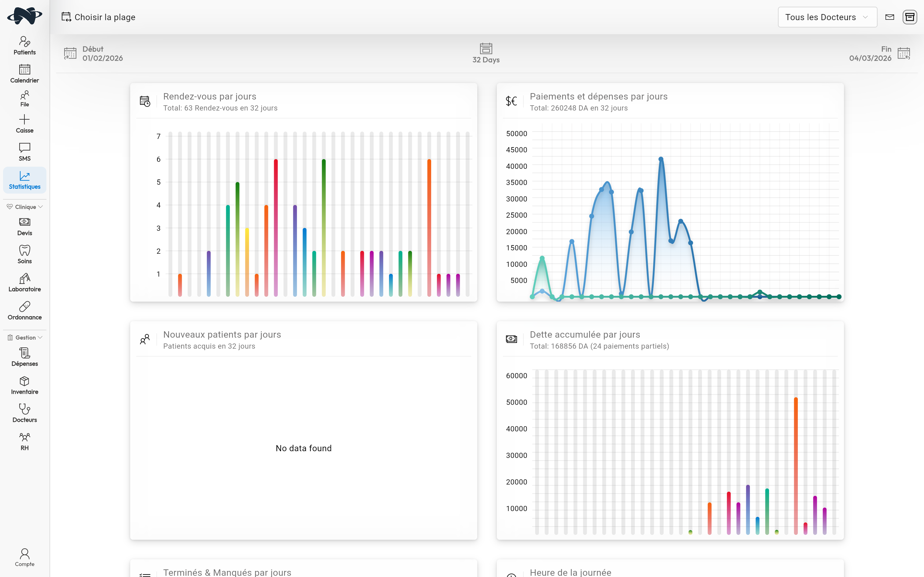
Task: Select the Statistiques menu item
Action: pyautogui.click(x=24, y=180)
